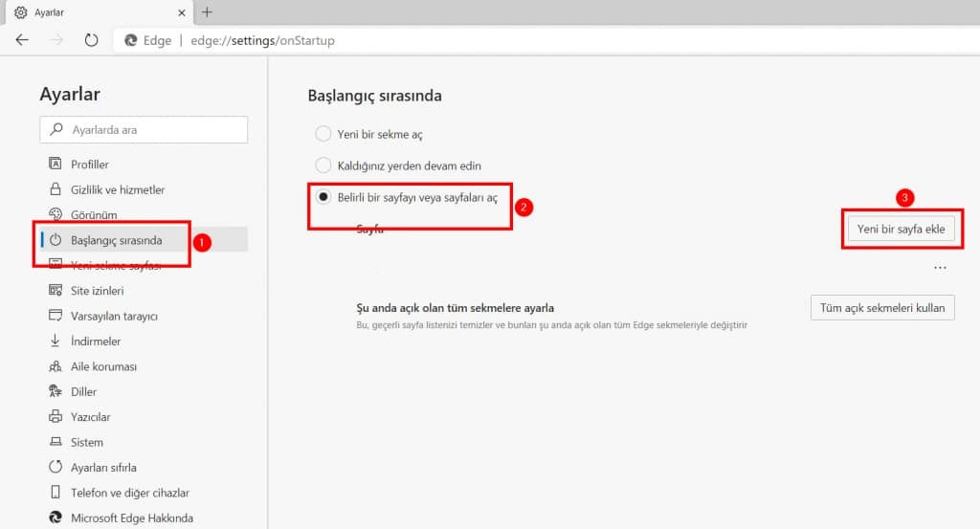Click the back navigation arrow
Screen dimensions: 980x529
click(22, 40)
